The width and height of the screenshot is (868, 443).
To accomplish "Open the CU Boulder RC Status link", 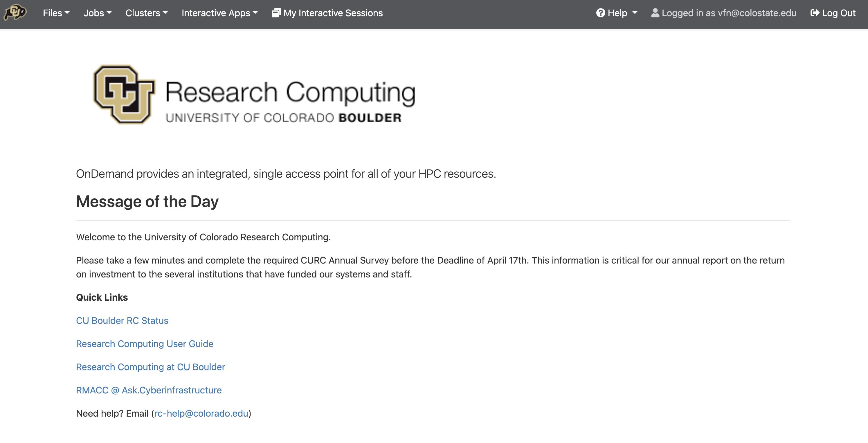I will pyautogui.click(x=122, y=320).
